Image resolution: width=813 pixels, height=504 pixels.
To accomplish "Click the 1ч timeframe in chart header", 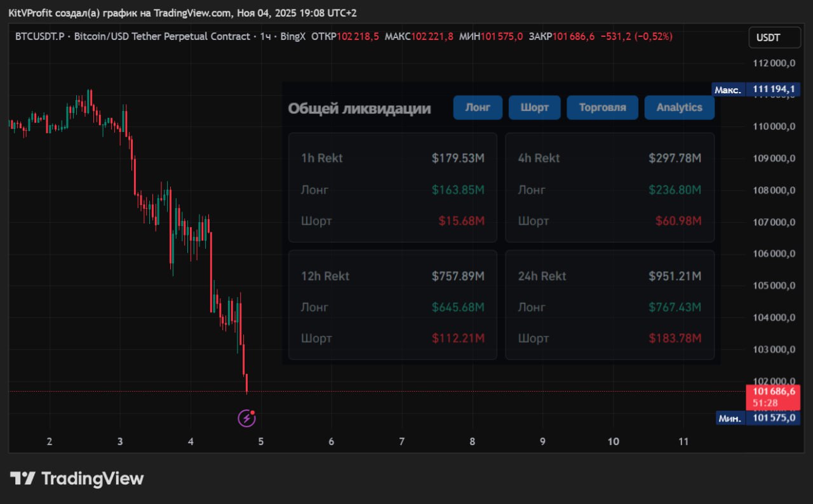I will [x=265, y=37].
